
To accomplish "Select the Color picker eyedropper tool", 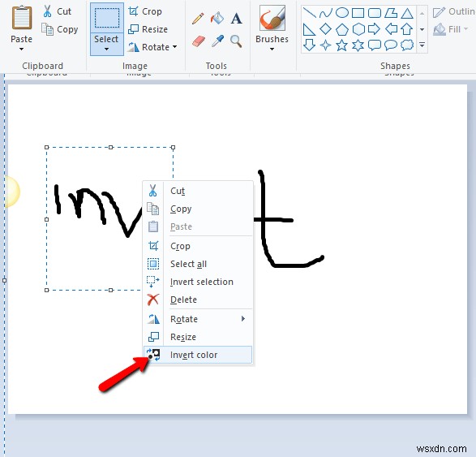I will point(217,41).
